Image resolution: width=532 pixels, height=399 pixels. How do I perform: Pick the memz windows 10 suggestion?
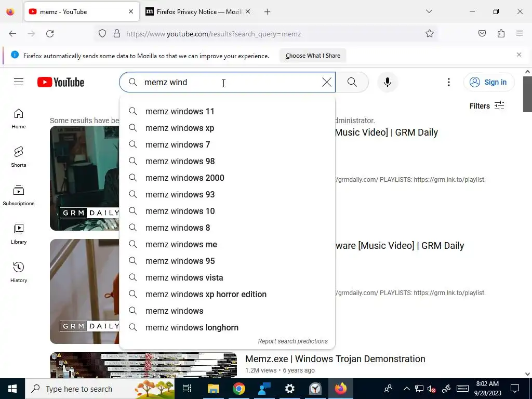(x=227, y=211)
